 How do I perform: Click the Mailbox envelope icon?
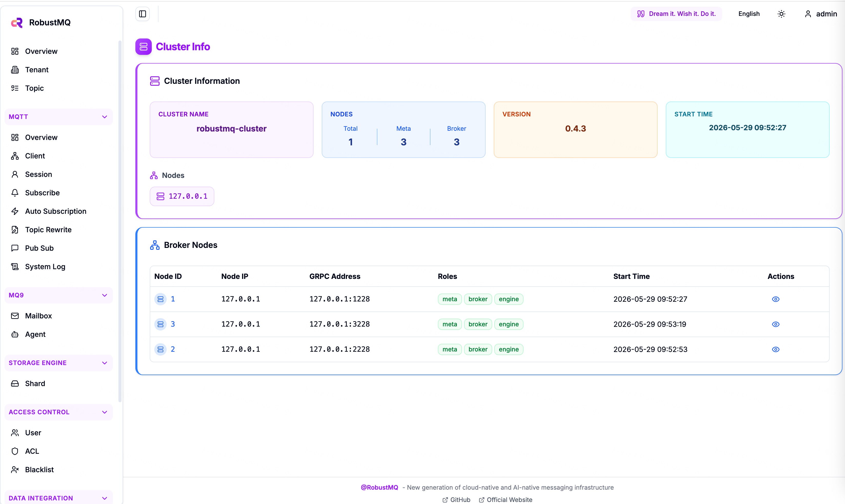coord(15,316)
